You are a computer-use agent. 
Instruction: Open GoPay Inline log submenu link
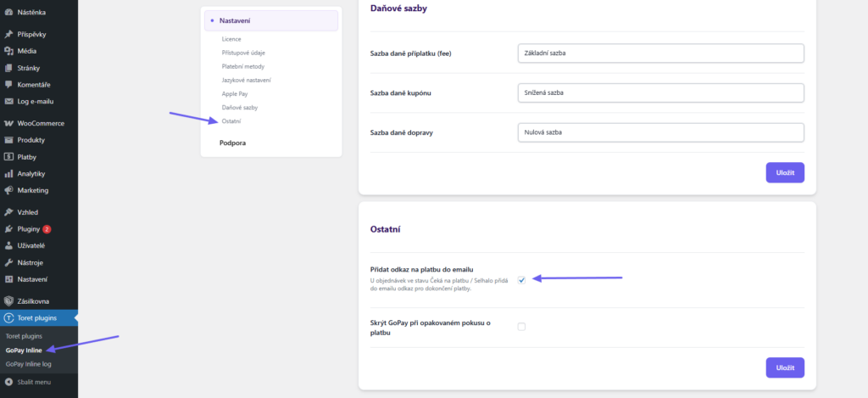pyautogui.click(x=28, y=364)
